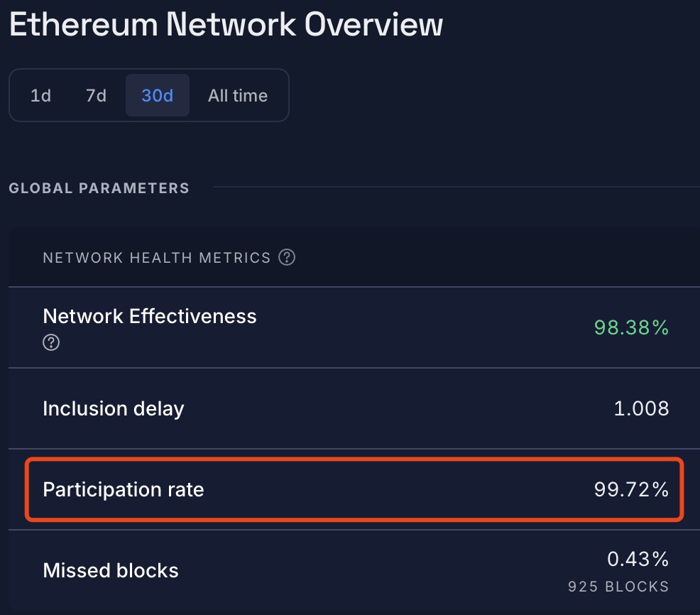The height and width of the screenshot is (615, 700).
Task: Select the Inclusion delay label
Action: 114,408
